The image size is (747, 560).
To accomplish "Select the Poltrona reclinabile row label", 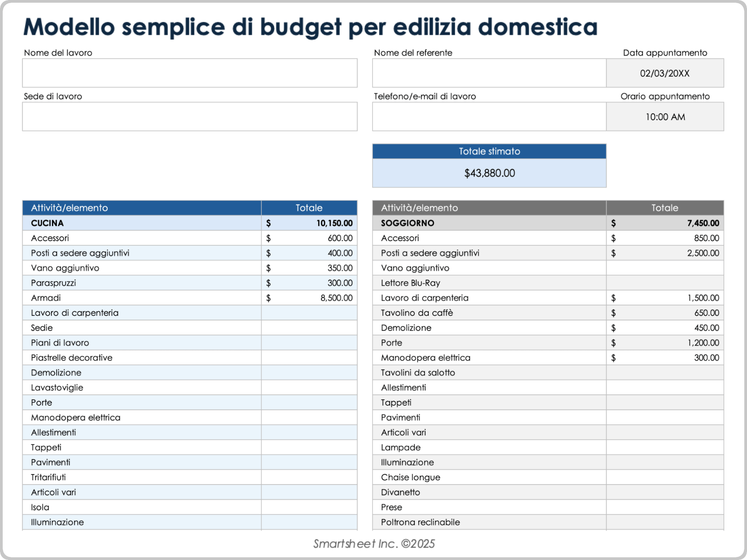I will point(420,522).
